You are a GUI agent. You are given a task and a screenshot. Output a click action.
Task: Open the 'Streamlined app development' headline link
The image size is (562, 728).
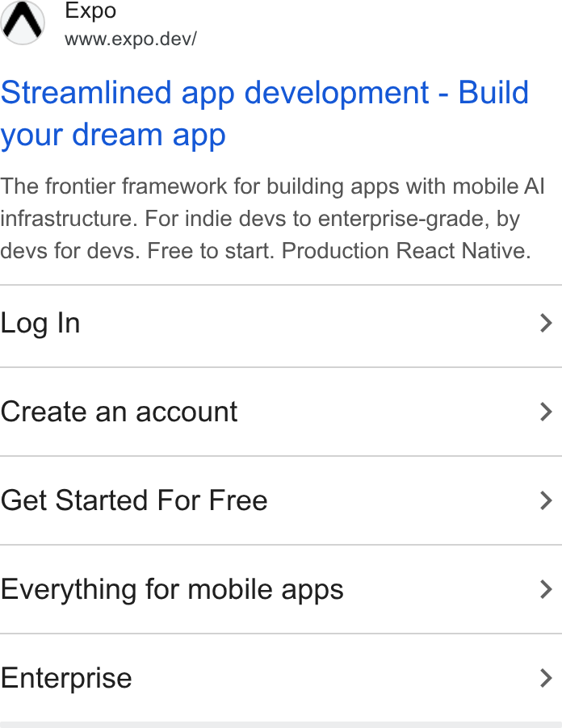point(265,113)
